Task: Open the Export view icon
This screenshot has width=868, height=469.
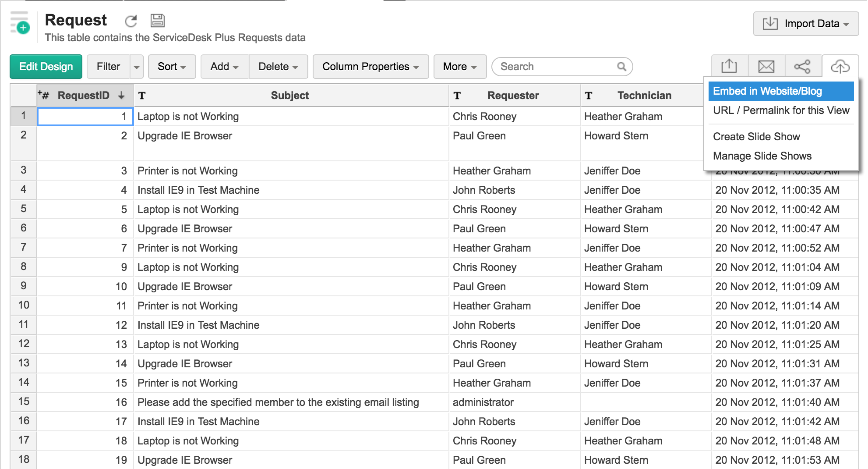Action: tap(729, 66)
